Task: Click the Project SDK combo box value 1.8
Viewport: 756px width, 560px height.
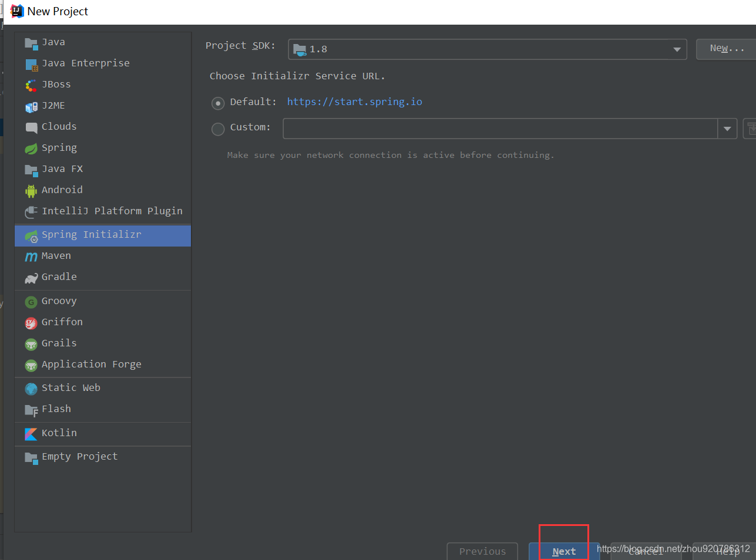Action: click(487, 49)
